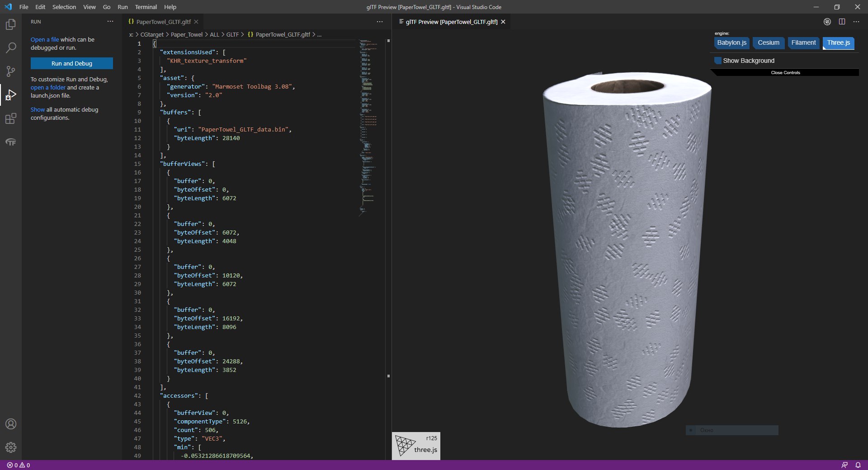Viewport: 868px width, 470px height.
Task: Open the Accounts icon in activity bar
Action: tap(11, 424)
